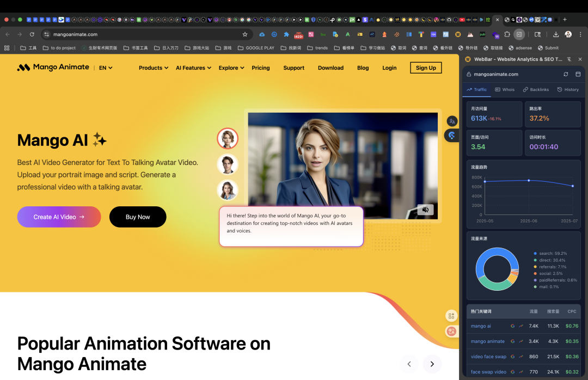Image resolution: width=588 pixels, height=380 pixels.
Task: Click Create AI Video button
Action: (x=59, y=217)
